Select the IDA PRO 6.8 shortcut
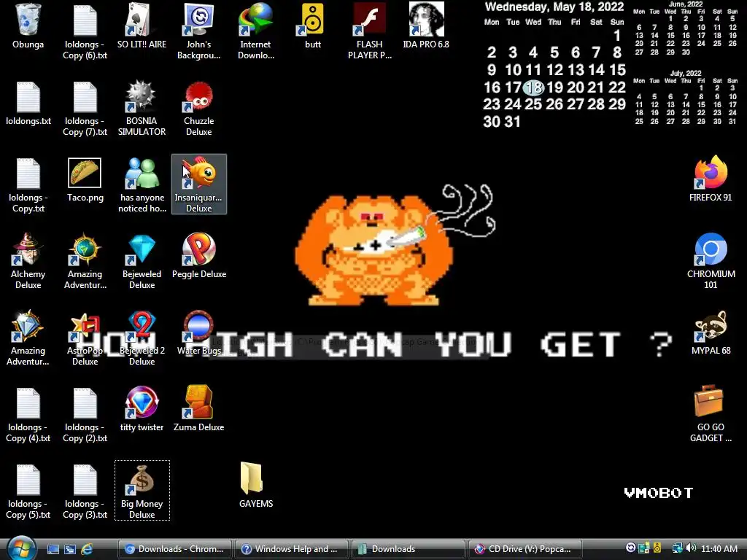 point(426,27)
